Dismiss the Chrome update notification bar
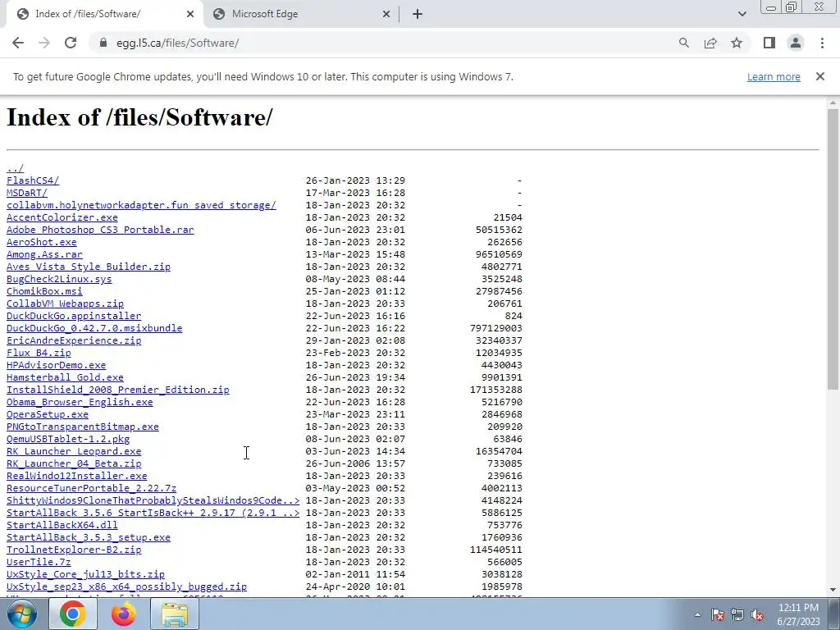 click(819, 76)
